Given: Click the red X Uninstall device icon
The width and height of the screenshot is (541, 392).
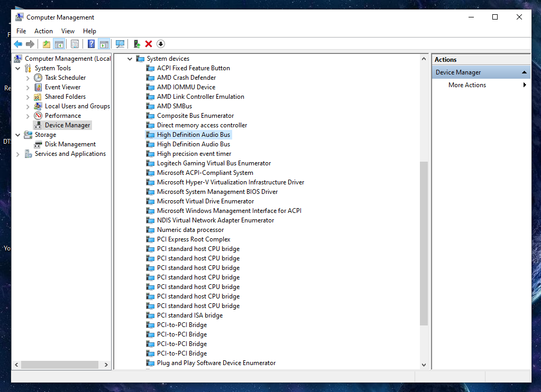Looking at the screenshot, I should click(x=149, y=44).
